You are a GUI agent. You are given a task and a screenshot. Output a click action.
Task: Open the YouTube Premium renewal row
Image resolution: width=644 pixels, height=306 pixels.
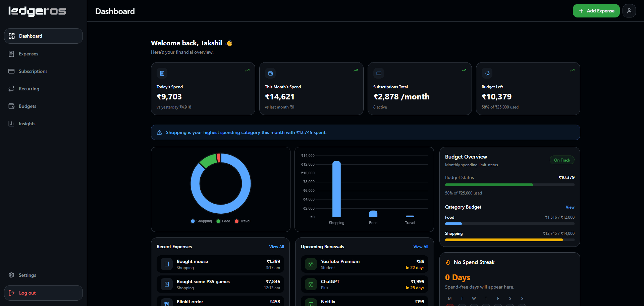point(365,264)
